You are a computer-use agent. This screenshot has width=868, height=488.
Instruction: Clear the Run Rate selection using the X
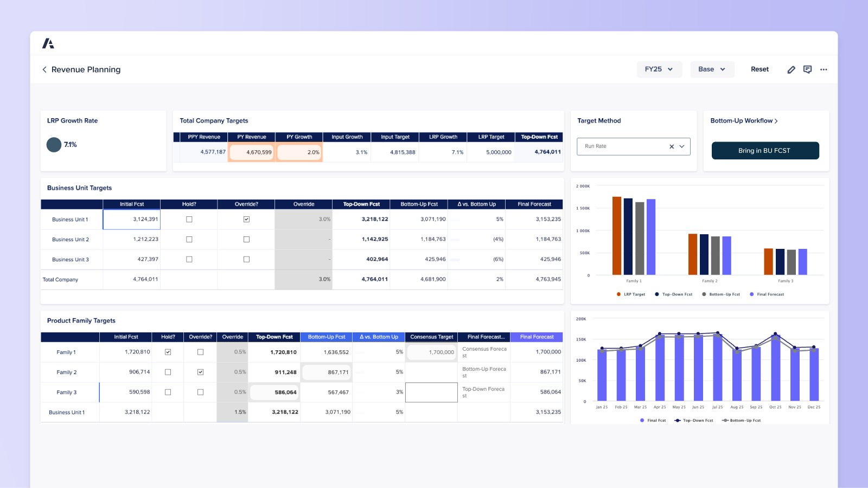point(672,146)
